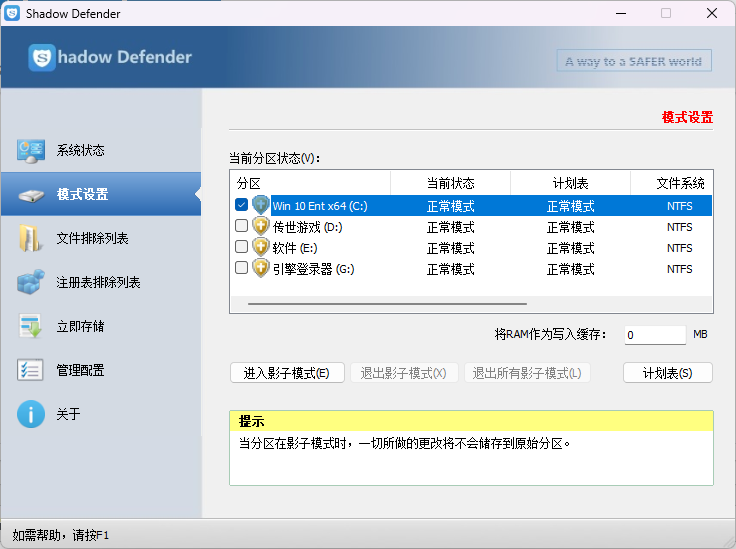Click the 关于 info icon
This screenshot has height=549, width=736.
pos(31,414)
